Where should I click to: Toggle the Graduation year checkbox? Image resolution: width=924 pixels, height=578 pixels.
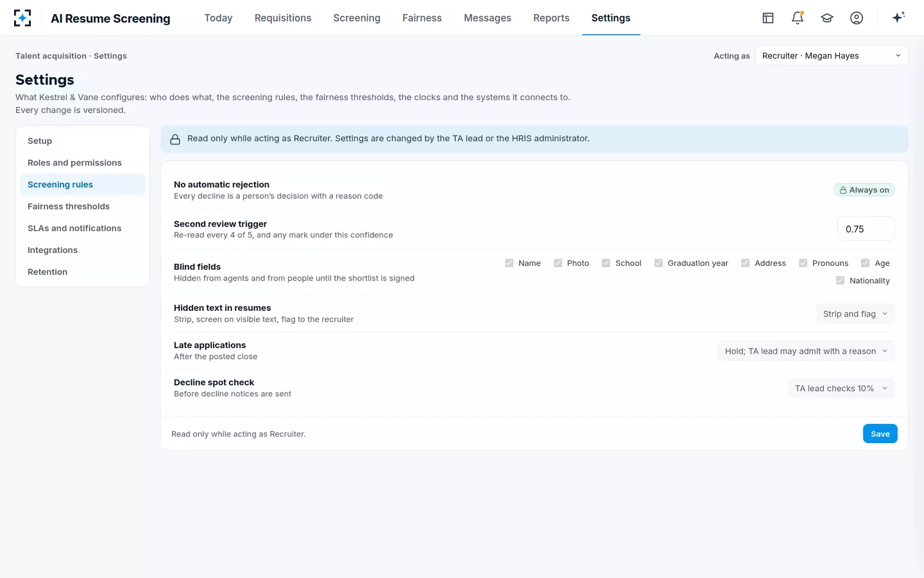pyautogui.click(x=658, y=263)
